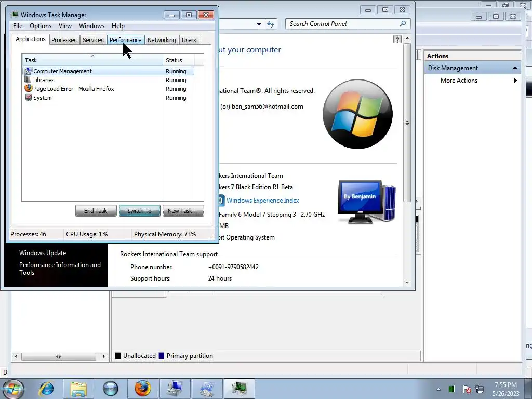Select System task row

click(x=109, y=97)
